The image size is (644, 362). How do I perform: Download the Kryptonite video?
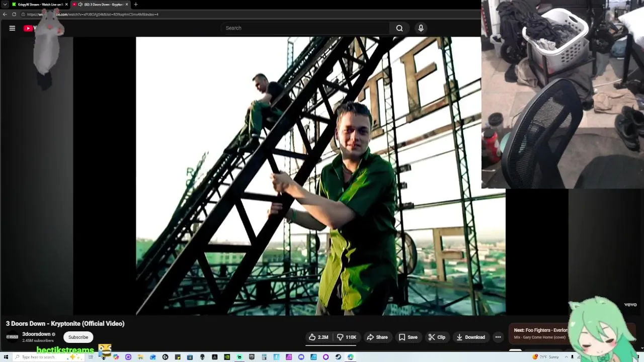[470, 337]
